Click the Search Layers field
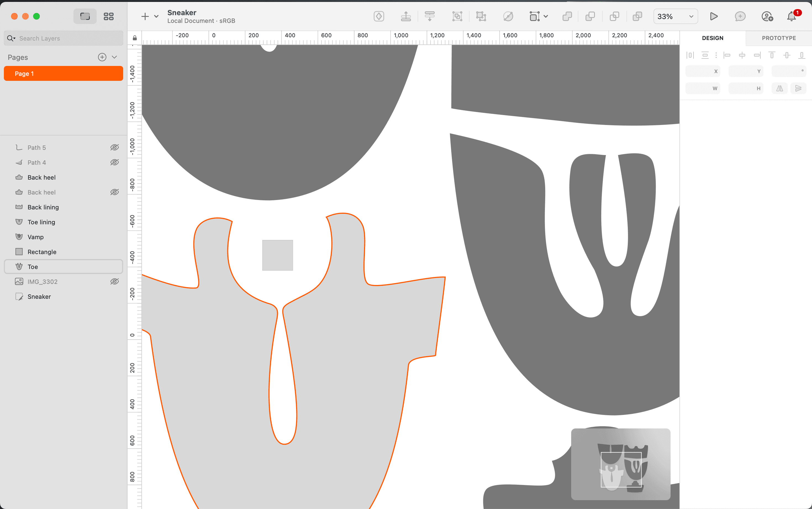The image size is (812, 509). pos(67,38)
